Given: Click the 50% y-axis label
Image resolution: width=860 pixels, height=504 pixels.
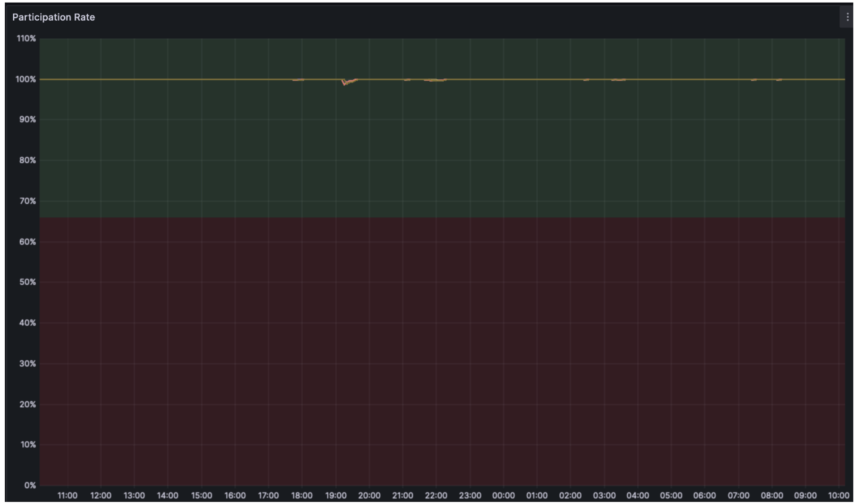Looking at the screenshot, I should [27, 282].
